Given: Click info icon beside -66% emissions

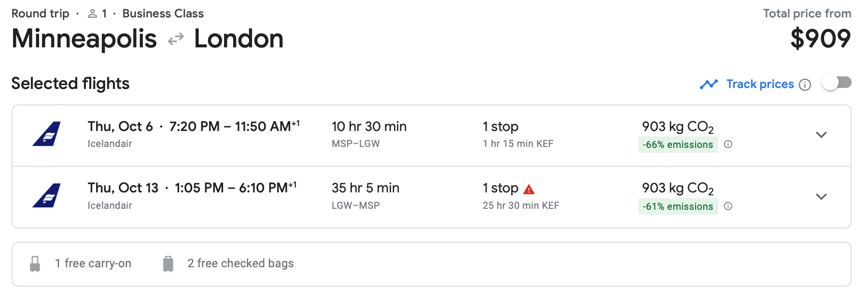Looking at the screenshot, I should [x=728, y=144].
